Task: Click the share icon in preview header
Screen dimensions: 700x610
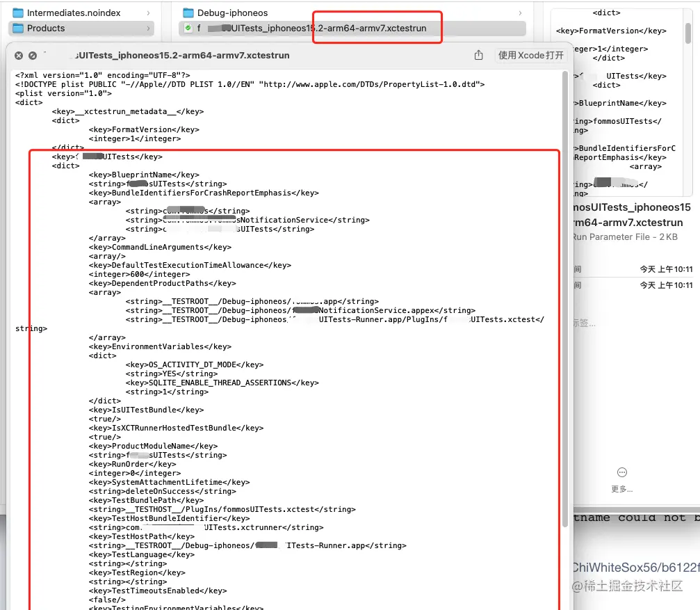Action: coord(478,55)
